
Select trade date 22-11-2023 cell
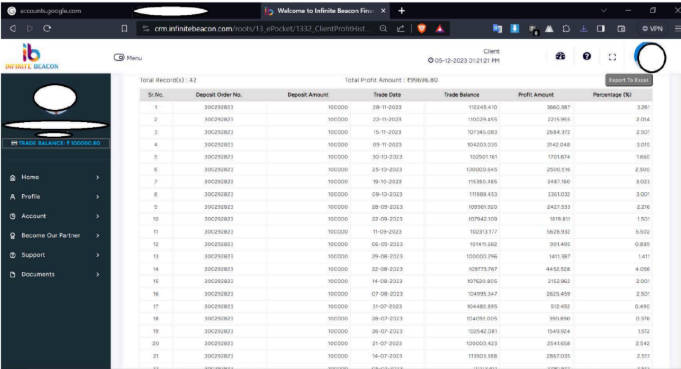[x=387, y=119]
